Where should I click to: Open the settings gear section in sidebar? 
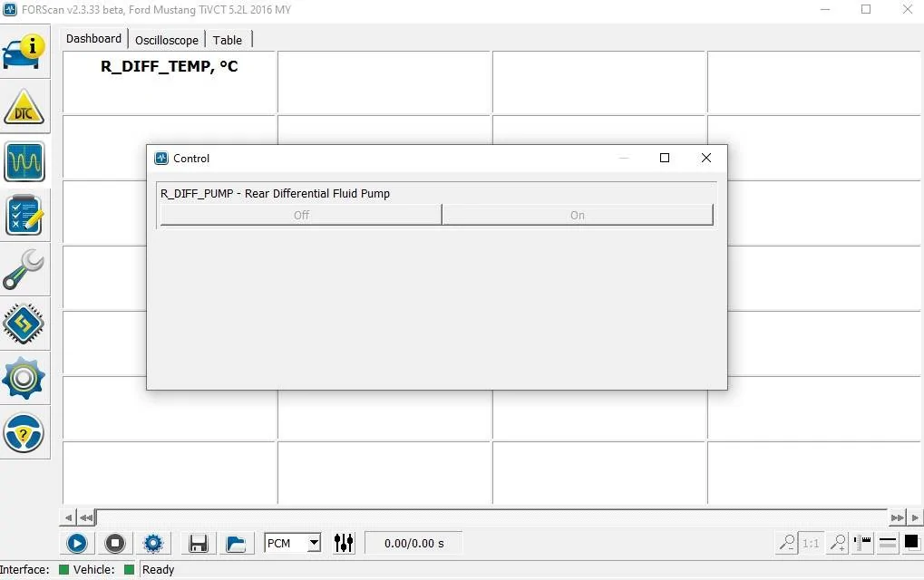pos(24,378)
